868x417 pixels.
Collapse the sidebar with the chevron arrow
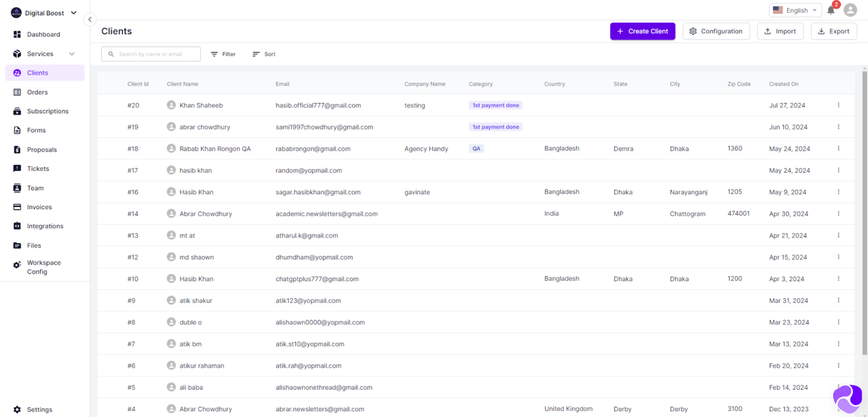[x=90, y=20]
